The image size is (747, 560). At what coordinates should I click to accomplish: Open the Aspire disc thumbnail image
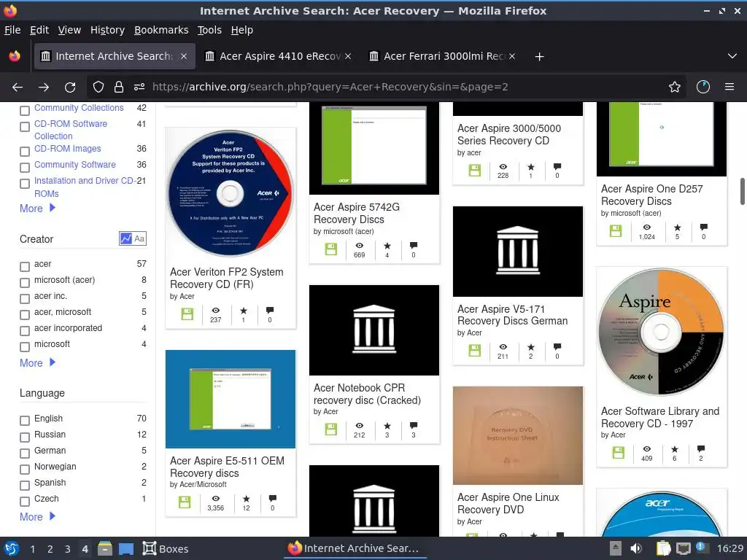pyautogui.click(x=661, y=332)
